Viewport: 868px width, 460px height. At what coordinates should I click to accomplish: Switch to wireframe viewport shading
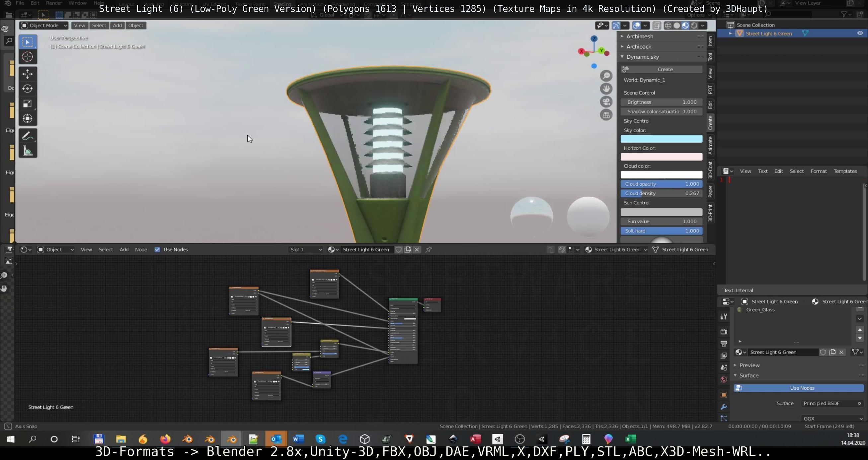click(668, 26)
